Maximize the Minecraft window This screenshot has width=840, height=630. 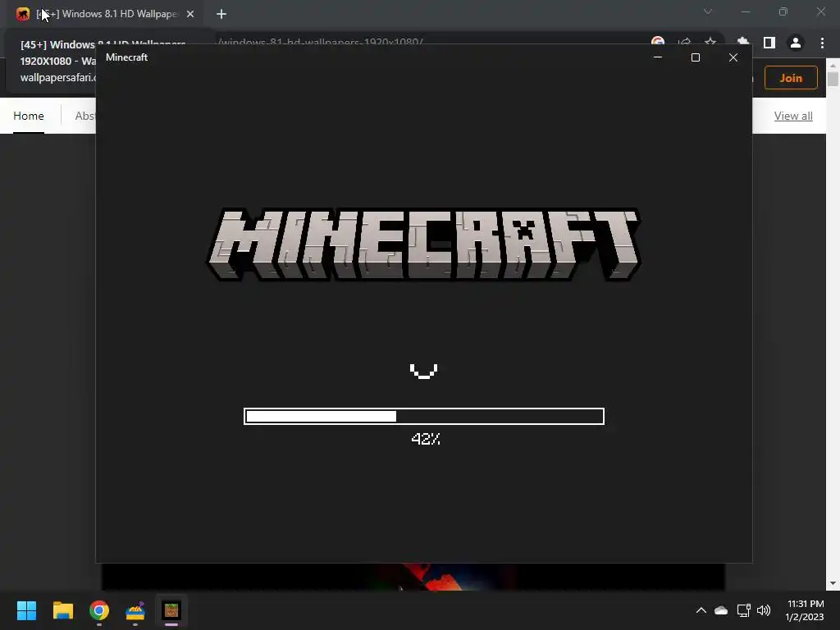pyautogui.click(x=696, y=57)
